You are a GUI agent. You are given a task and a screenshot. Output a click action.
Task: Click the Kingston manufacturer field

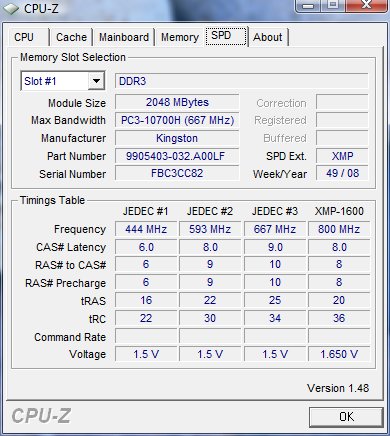(x=177, y=138)
